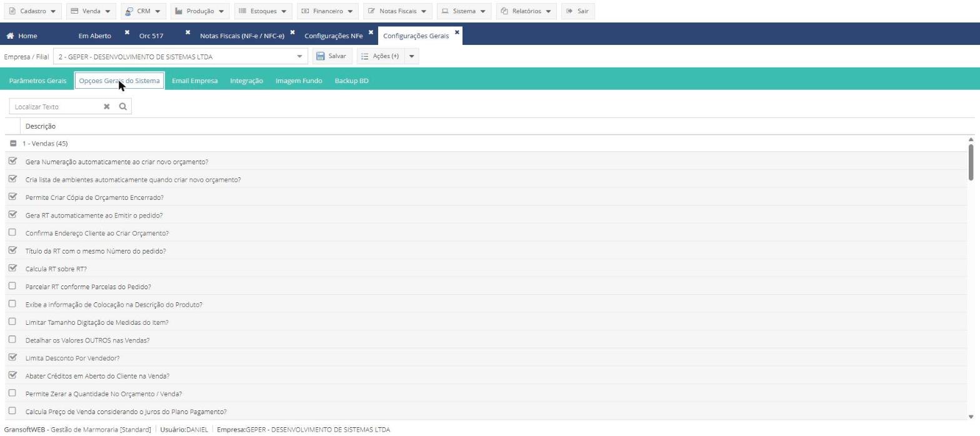
Task: Switch to Configurações NFe tab
Action: (333, 36)
